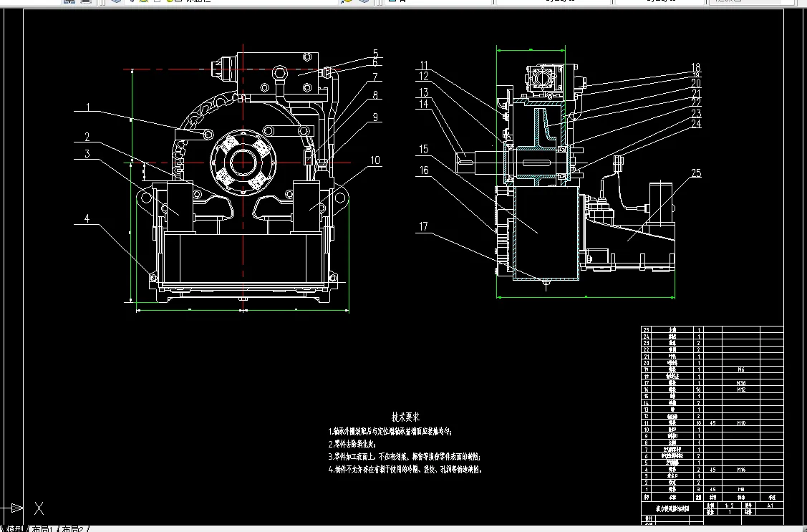
Task: Select technical requirement line 3 text
Action: point(405,456)
